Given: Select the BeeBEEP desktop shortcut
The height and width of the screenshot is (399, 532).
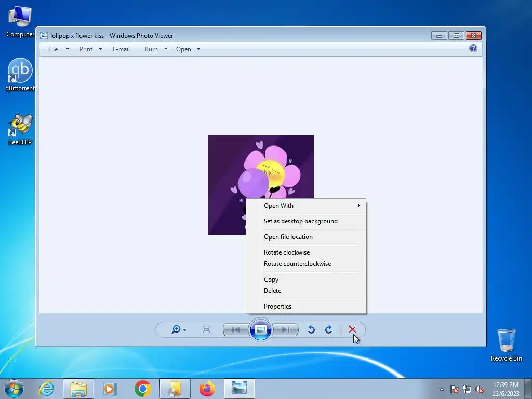Looking at the screenshot, I should (x=20, y=129).
